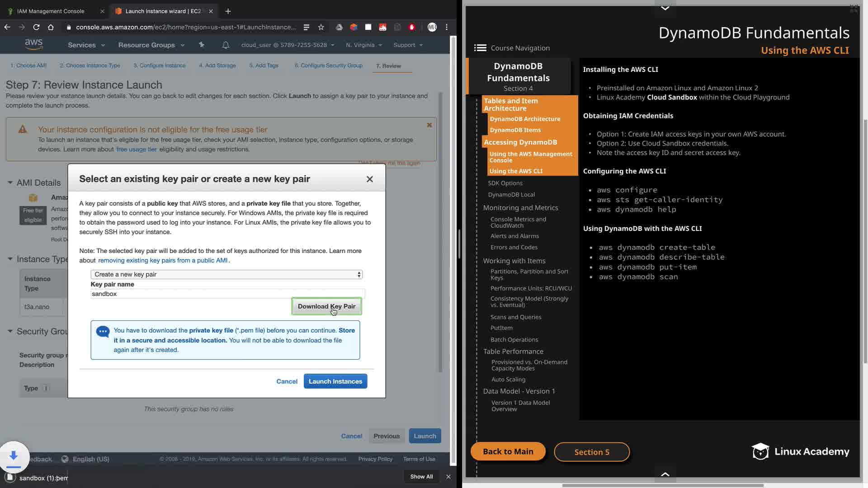
Task: Click the Course Navigation hamburger icon
Action: click(x=480, y=48)
